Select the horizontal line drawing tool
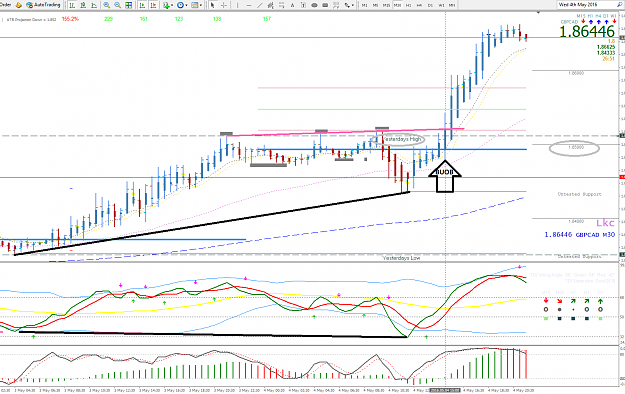The image size is (625, 394). tap(249, 5)
